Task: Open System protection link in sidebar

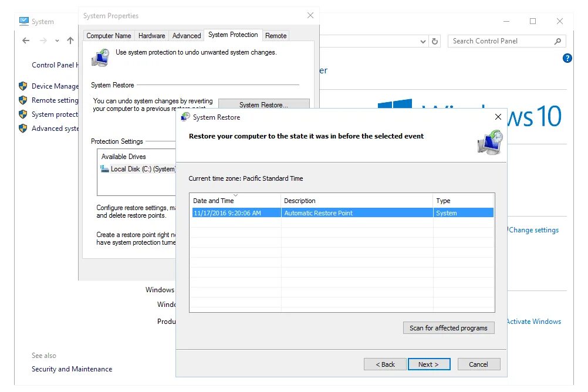Action: 55,114
